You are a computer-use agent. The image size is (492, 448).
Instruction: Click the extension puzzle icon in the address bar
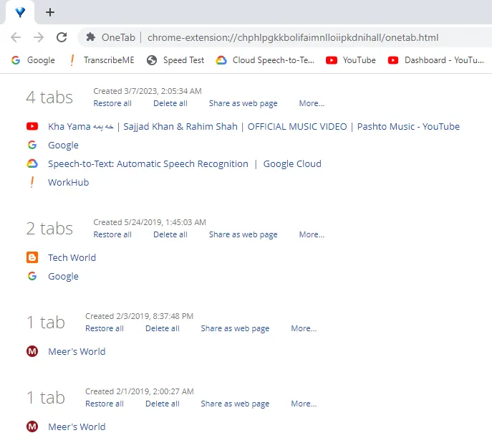point(91,37)
